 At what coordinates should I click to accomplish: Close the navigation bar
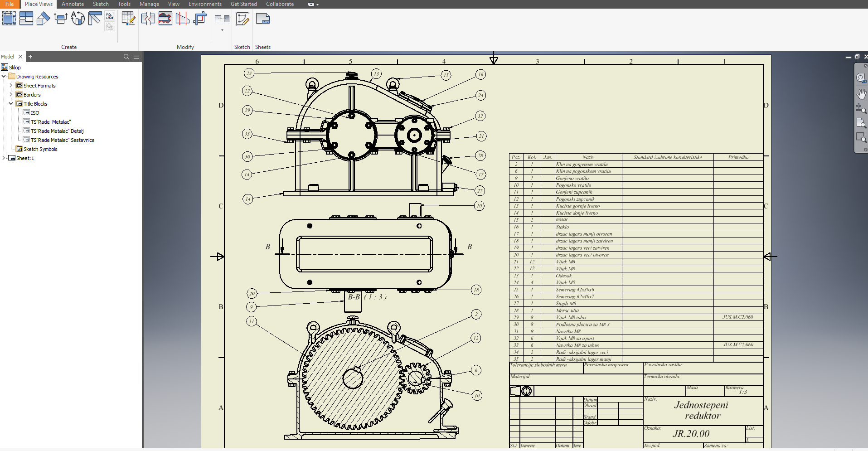(x=865, y=66)
